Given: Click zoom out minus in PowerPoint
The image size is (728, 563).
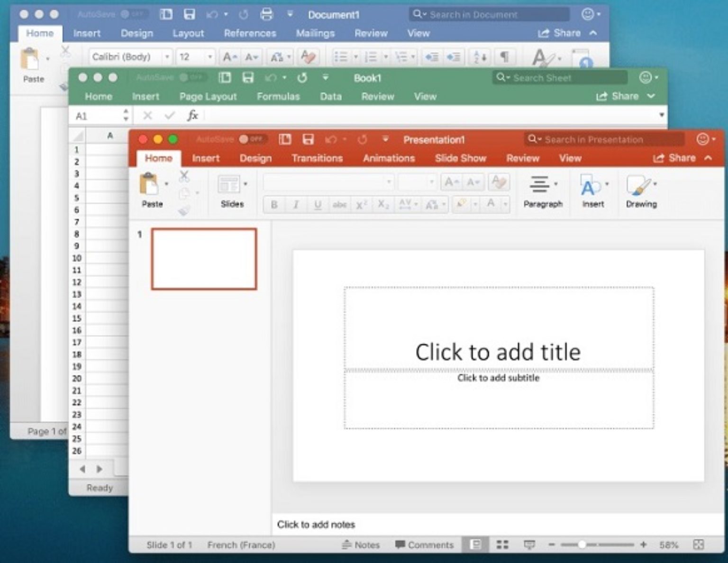Looking at the screenshot, I should pos(552,545).
